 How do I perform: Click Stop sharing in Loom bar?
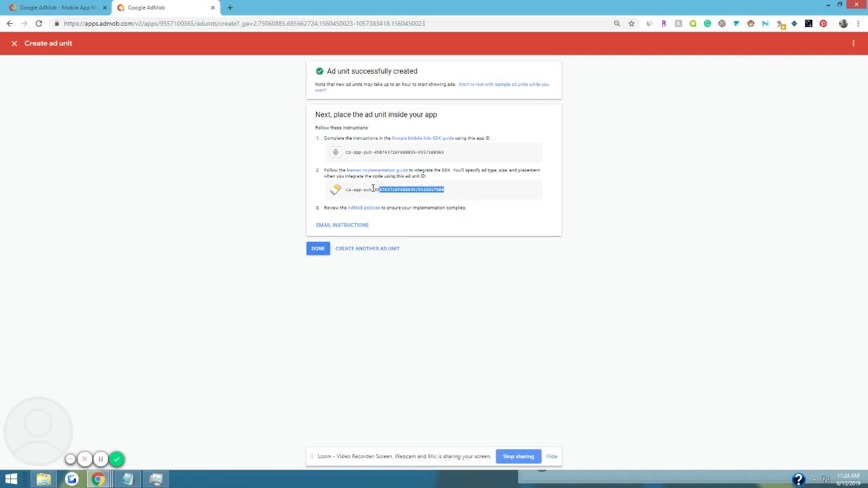pyautogui.click(x=518, y=456)
